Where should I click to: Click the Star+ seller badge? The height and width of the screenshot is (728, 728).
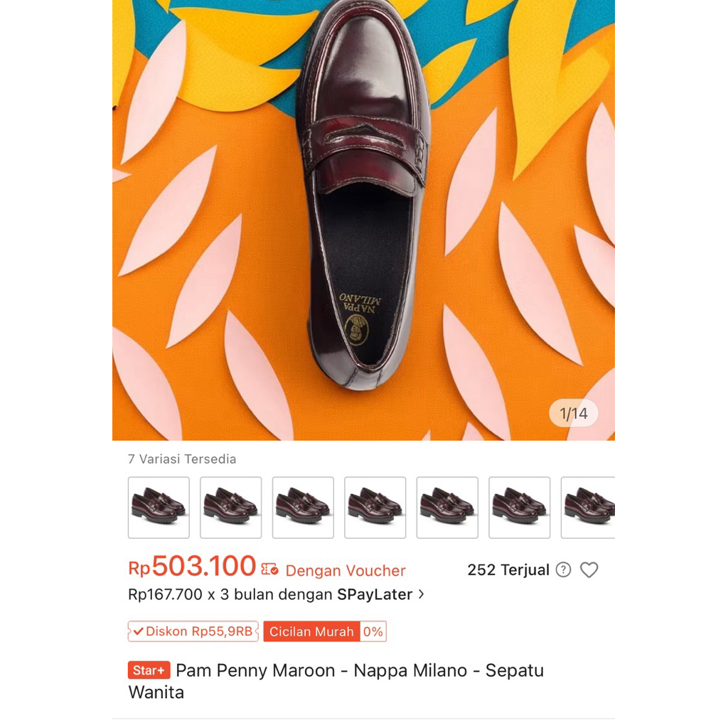149,670
